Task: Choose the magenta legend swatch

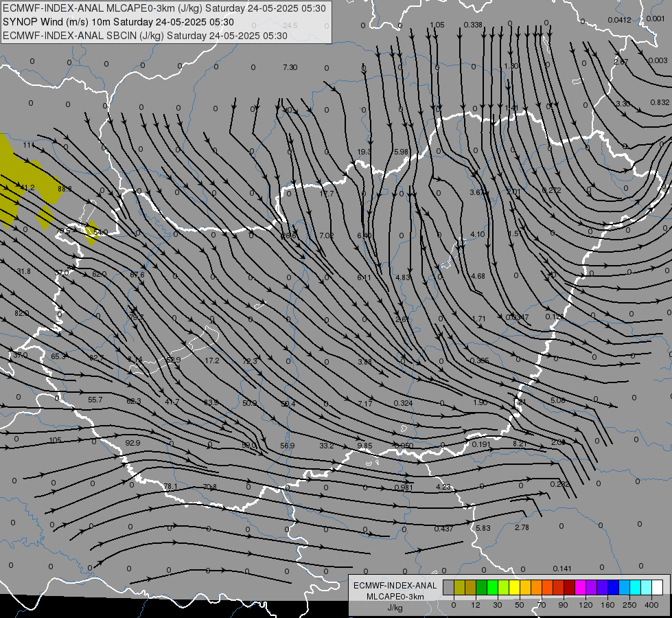Action: point(580,588)
